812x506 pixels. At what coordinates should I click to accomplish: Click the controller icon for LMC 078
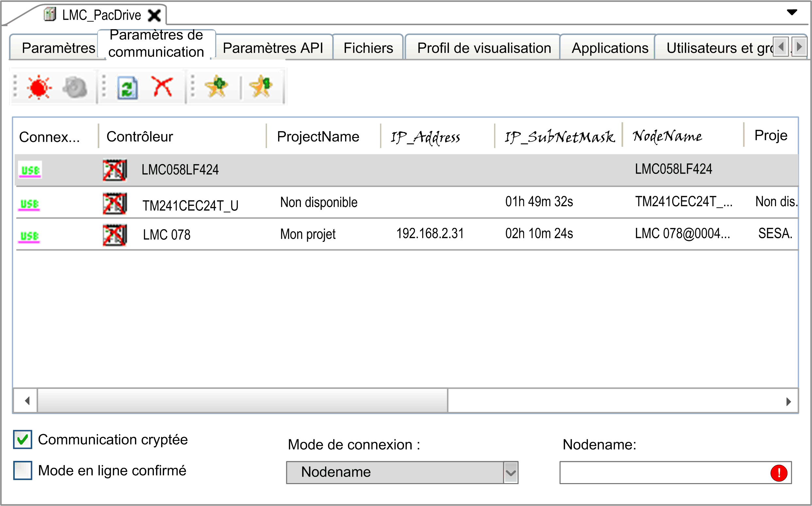[115, 235]
